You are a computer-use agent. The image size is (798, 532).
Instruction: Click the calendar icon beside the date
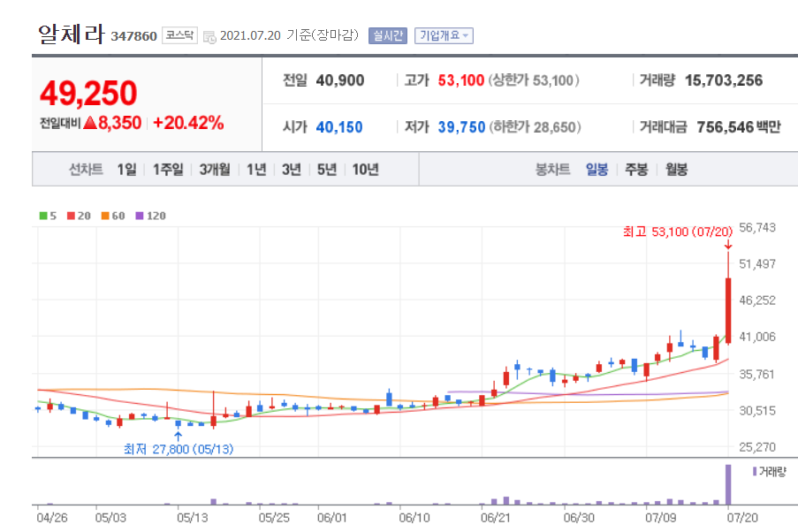point(209,37)
